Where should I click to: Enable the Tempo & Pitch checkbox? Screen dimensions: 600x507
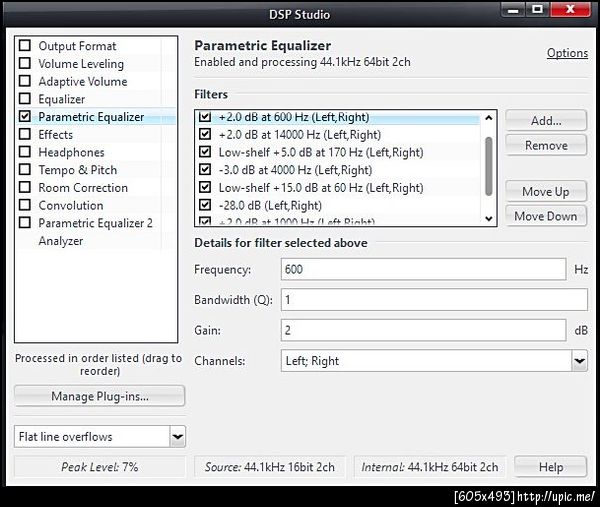tap(25, 170)
